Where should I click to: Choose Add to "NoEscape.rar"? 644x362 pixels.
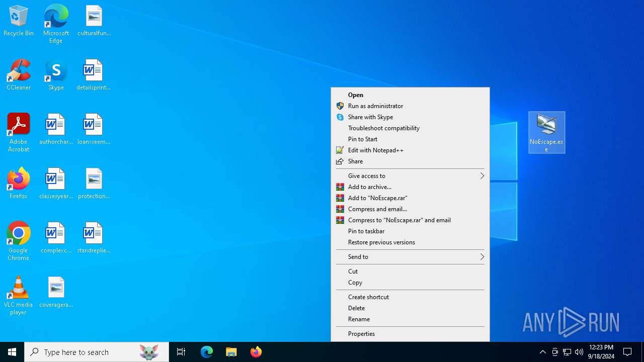[410, 198]
